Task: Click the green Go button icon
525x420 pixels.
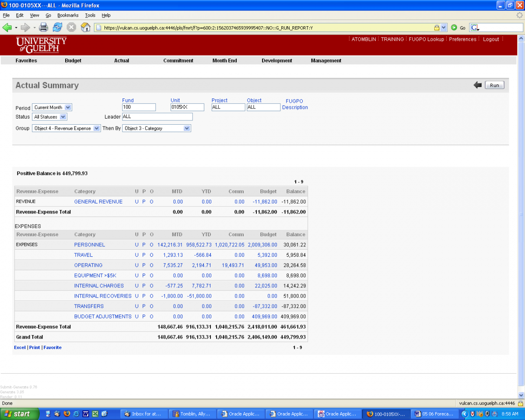Action: 454,28
